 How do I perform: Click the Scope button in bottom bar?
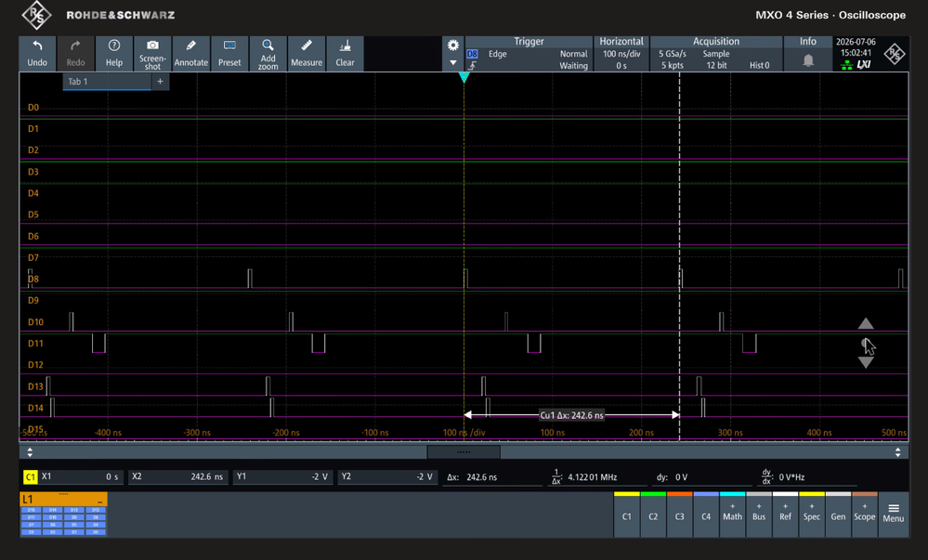pyautogui.click(x=864, y=514)
